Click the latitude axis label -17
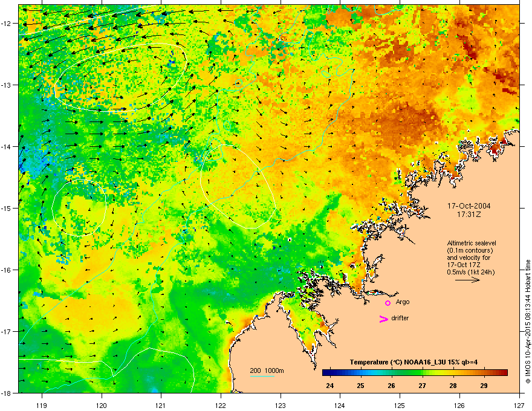Image resolution: width=532 pixels, height=411 pixels. point(7,331)
